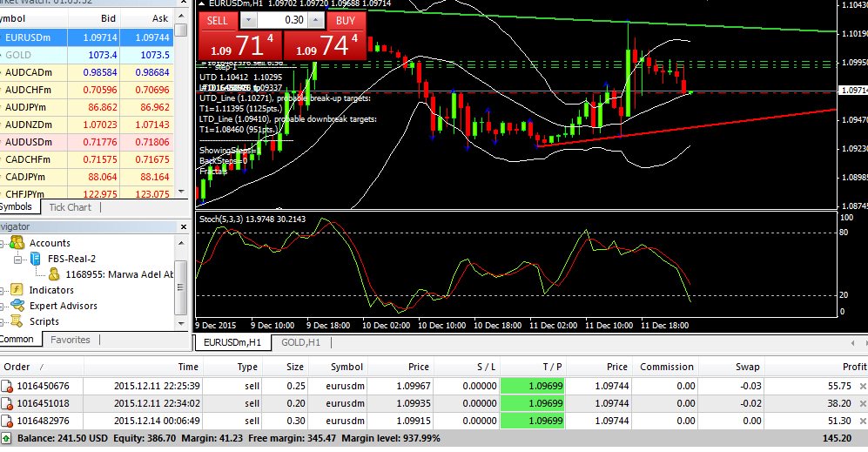Select CADJPYm symbol row

pyautogui.click(x=86, y=177)
